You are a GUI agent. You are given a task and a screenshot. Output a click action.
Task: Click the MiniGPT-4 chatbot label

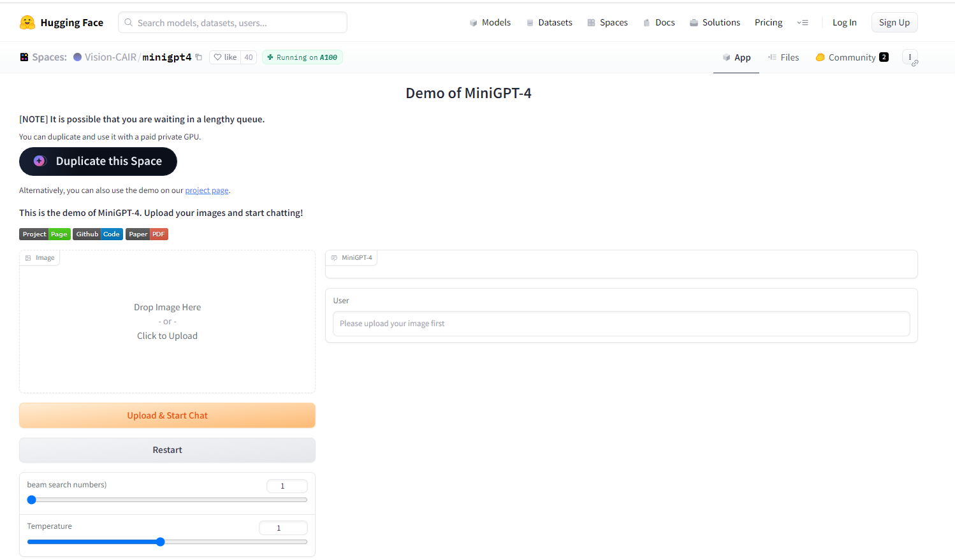[x=351, y=258]
